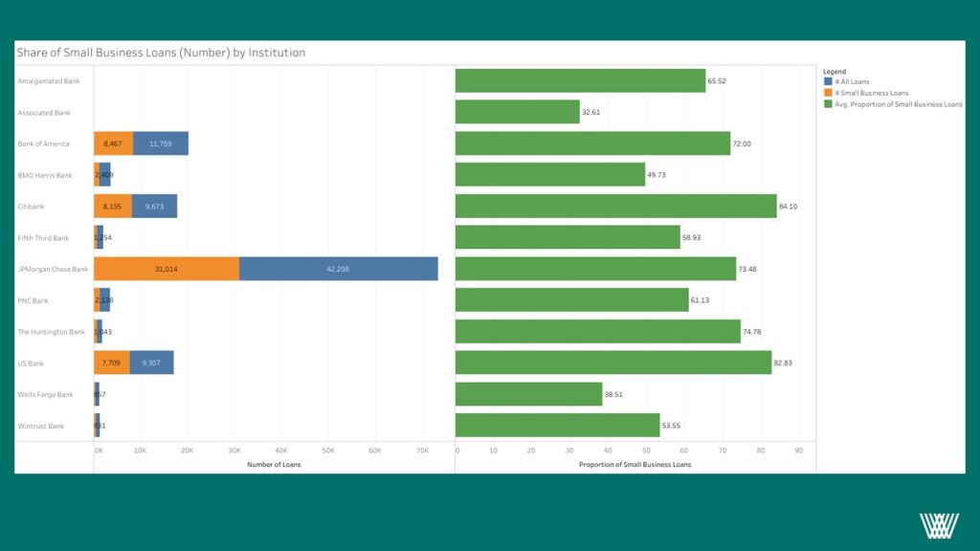
Task: Click the 90 tick on proportion axis
Action: point(799,451)
